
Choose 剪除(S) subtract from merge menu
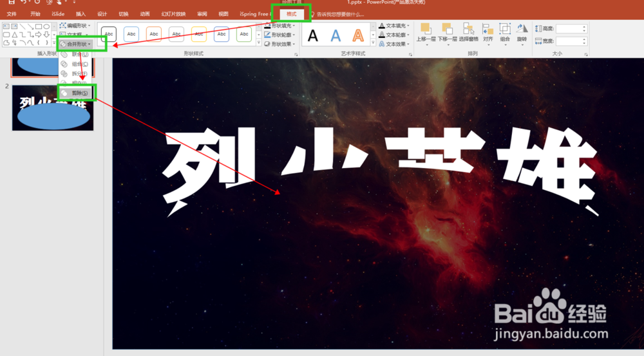click(75, 93)
